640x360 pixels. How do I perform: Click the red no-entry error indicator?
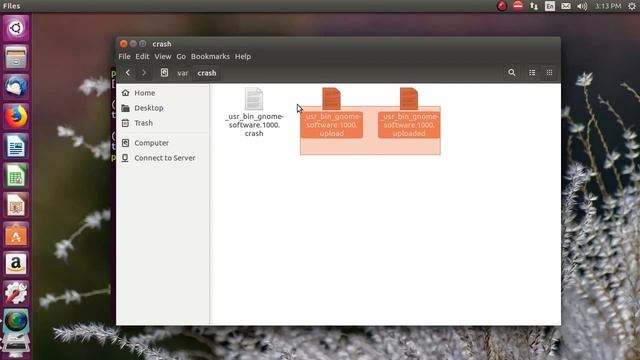coord(518,6)
